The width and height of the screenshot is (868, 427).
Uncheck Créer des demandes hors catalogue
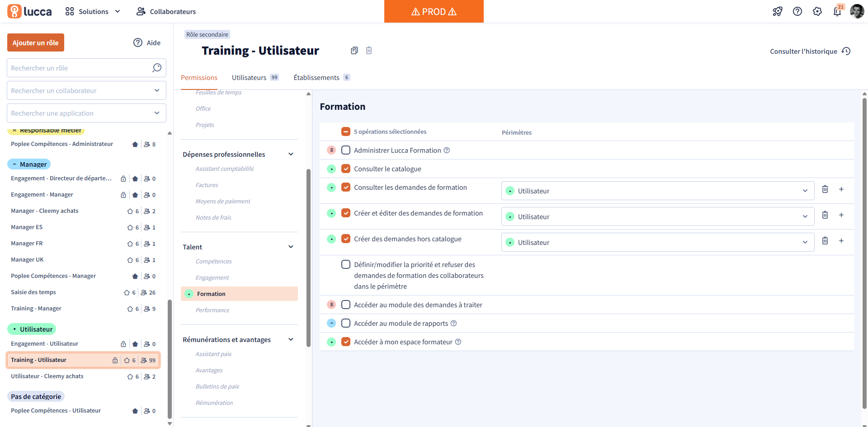[x=346, y=239]
